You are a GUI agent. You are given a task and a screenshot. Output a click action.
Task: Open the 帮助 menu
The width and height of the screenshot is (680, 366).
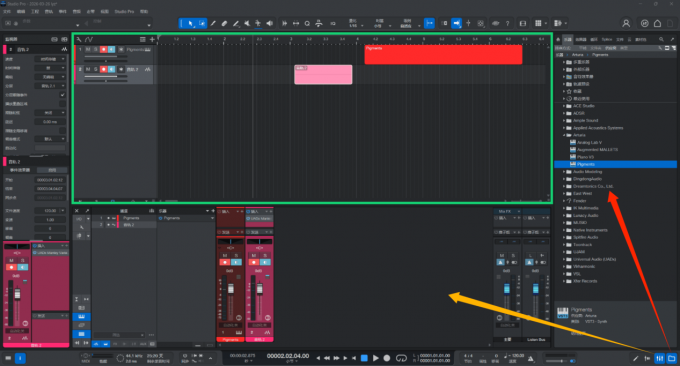click(144, 12)
